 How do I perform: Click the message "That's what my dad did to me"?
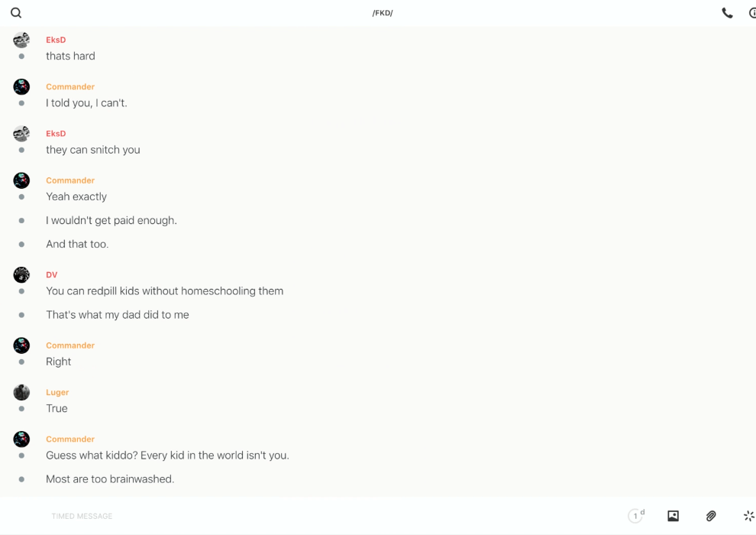tap(117, 315)
